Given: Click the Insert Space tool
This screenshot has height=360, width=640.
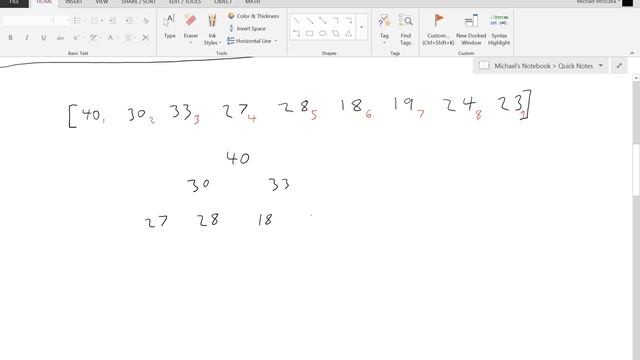Looking at the screenshot, I should point(247,29).
